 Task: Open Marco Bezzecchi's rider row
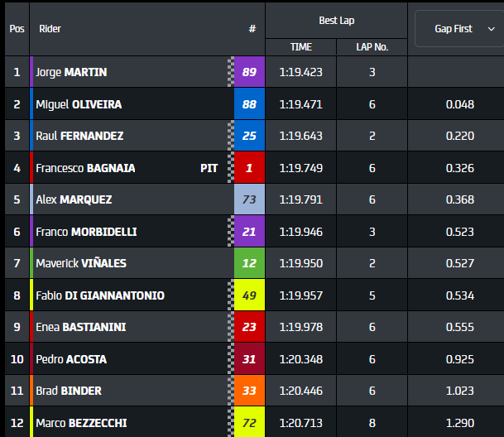coord(81,423)
